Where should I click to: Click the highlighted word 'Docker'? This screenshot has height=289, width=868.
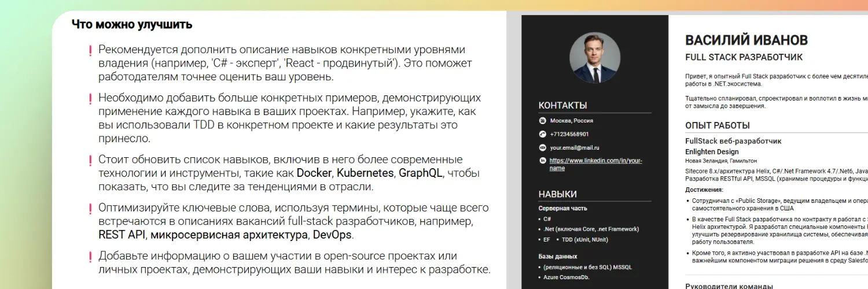pos(314,173)
